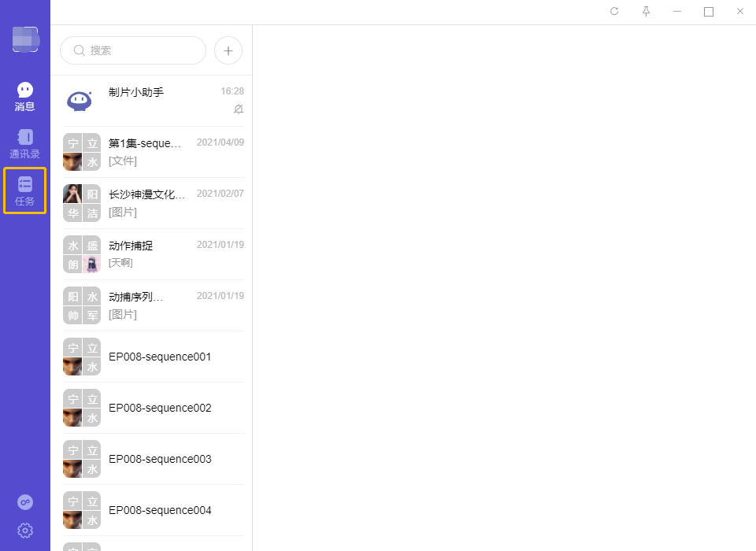Open settings via the gear icon
Viewport: 756px width, 551px height.
(x=25, y=531)
